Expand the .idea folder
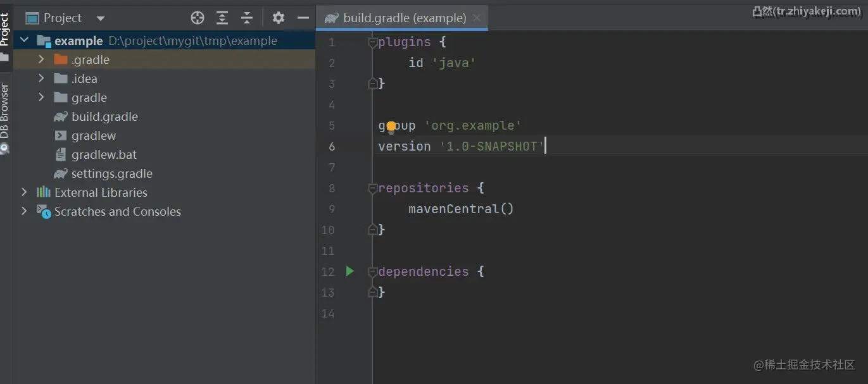This screenshot has height=384, width=868. [41, 78]
